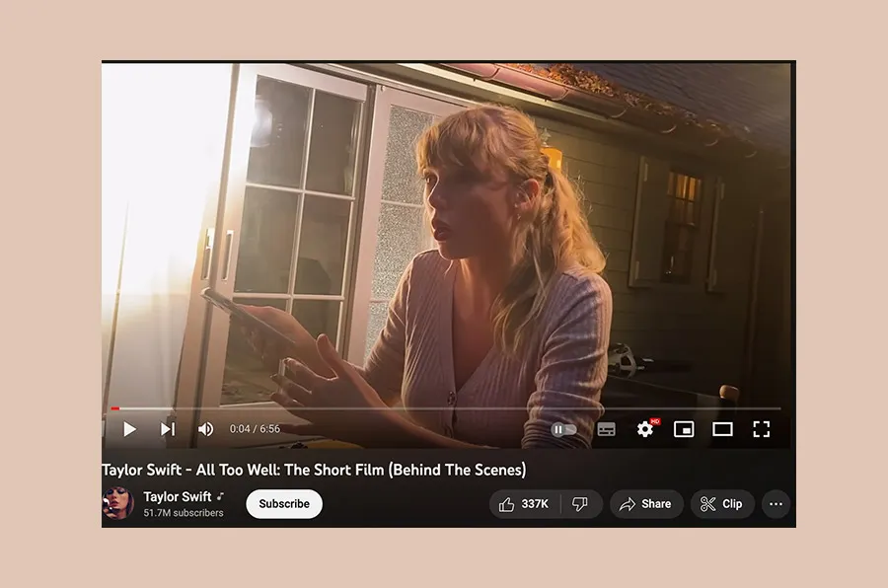The image size is (888, 588).
Task: Toggle the autoplay switch
Action: (x=563, y=429)
